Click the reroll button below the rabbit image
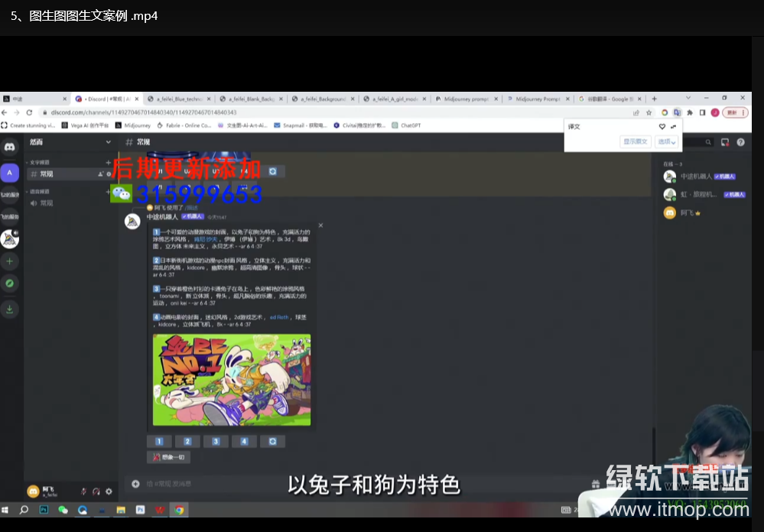Screen dimensions: 764x532 click(273, 441)
